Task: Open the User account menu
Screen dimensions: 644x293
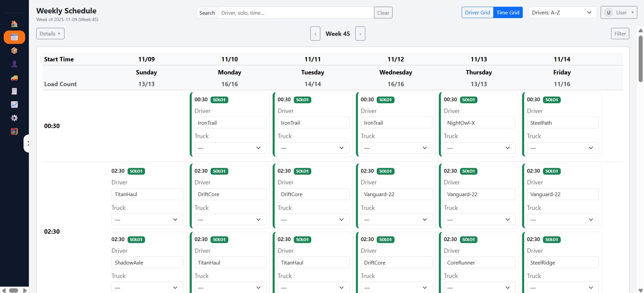Action: [618, 13]
